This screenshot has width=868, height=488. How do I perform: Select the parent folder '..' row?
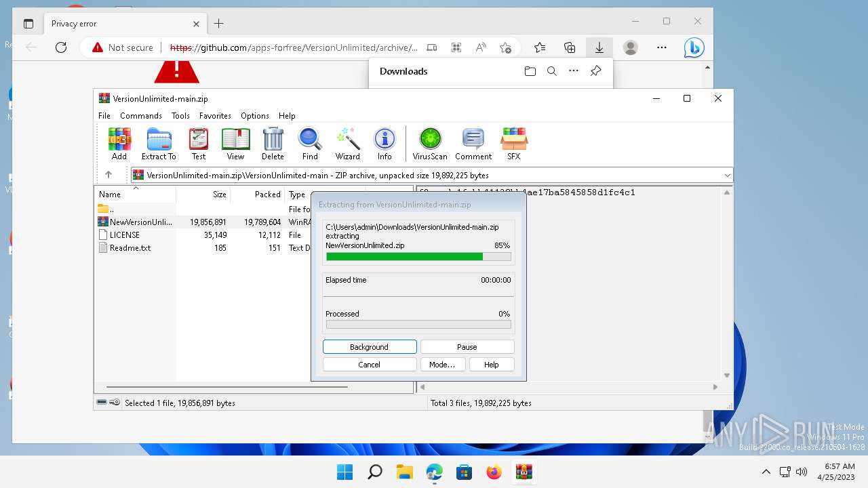pyautogui.click(x=203, y=209)
